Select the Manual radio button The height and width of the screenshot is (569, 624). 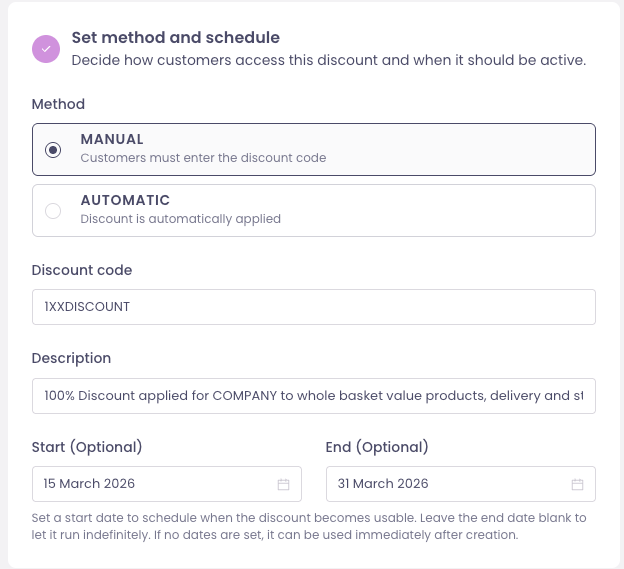[53, 150]
